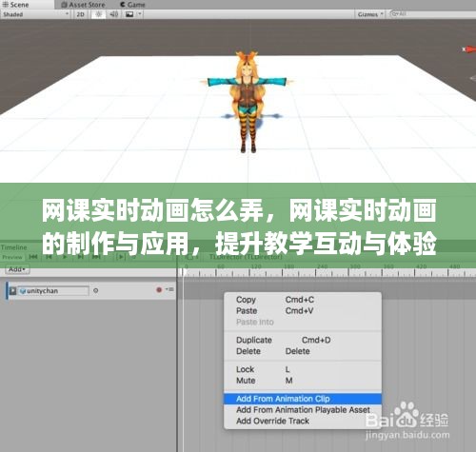Open the Shaded draw mode dropdown
476x452 pixels.
(x=35, y=14)
